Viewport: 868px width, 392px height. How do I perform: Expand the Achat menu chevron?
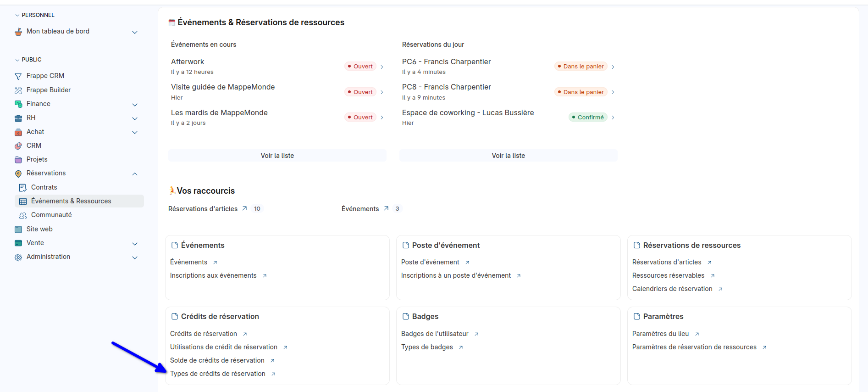pos(135,132)
